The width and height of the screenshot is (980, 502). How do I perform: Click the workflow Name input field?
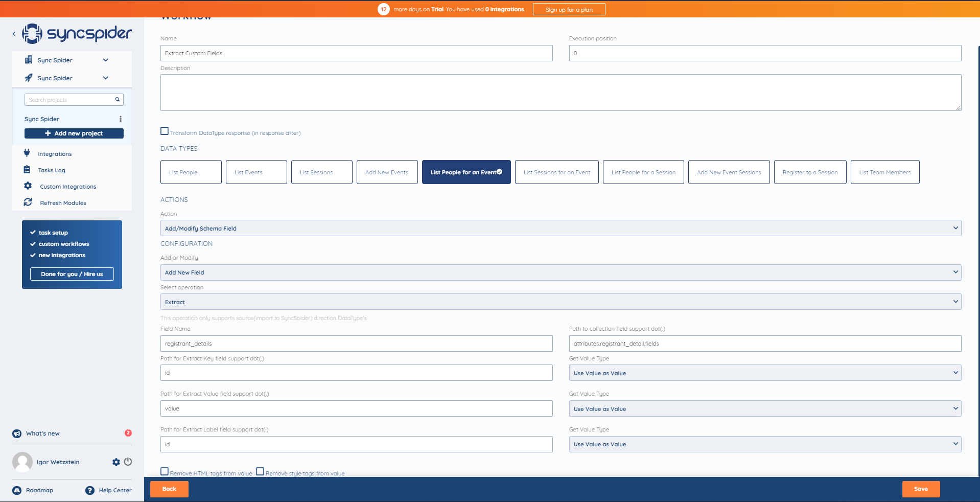(x=357, y=53)
